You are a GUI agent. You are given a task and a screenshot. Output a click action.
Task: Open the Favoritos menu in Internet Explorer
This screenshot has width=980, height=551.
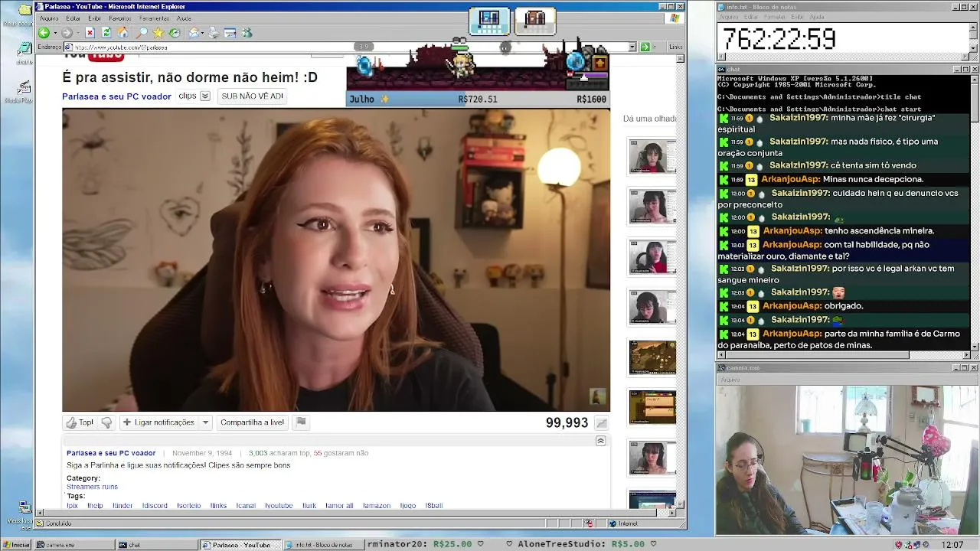click(120, 18)
